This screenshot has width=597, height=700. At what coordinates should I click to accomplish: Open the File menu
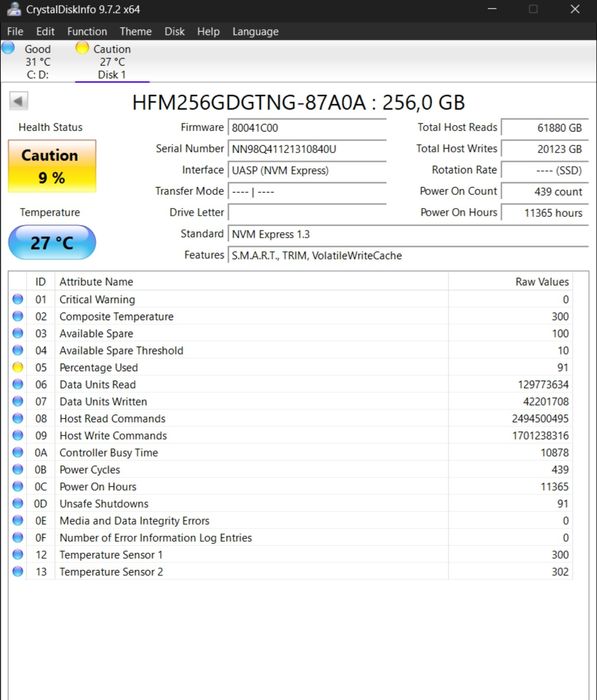tap(15, 31)
